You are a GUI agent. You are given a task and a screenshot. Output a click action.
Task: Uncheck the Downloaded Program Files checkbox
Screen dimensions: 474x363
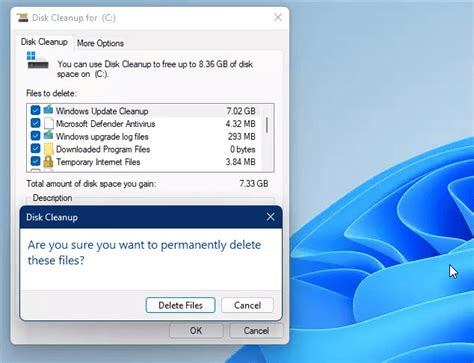click(x=35, y=149)
